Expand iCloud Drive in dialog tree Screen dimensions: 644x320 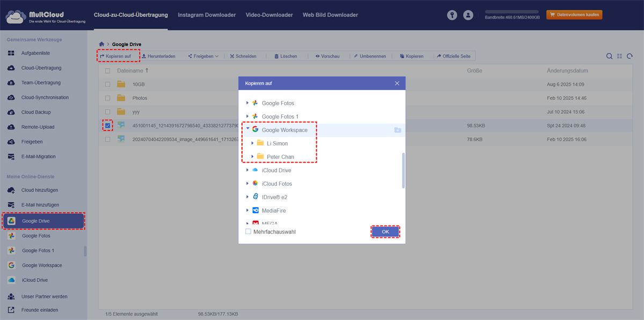point(247,170)
